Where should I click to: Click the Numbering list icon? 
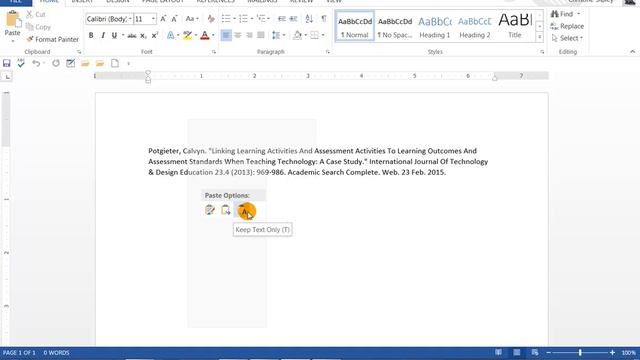tap(243, 19)
